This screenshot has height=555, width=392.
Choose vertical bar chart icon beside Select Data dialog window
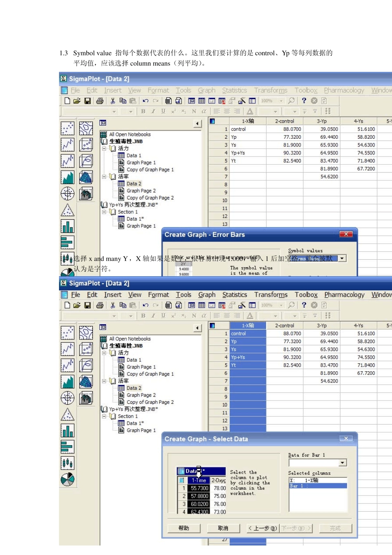coord(67,431)
